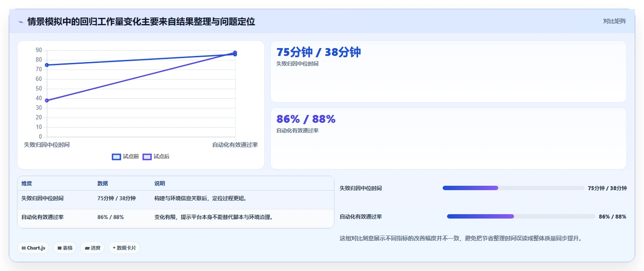
Task: Toggle the 试点前 legend swatch
Action: click(116, 156)
